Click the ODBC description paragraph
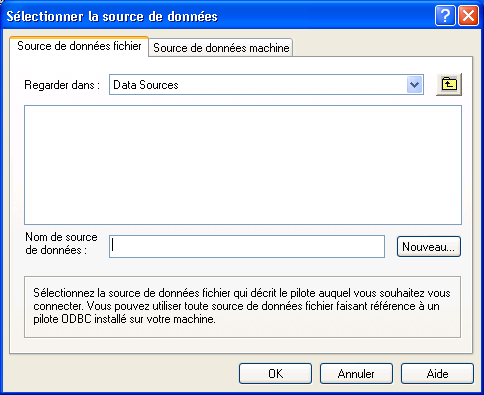Screen dimensions: 484x395 click(x=242, y=306)
